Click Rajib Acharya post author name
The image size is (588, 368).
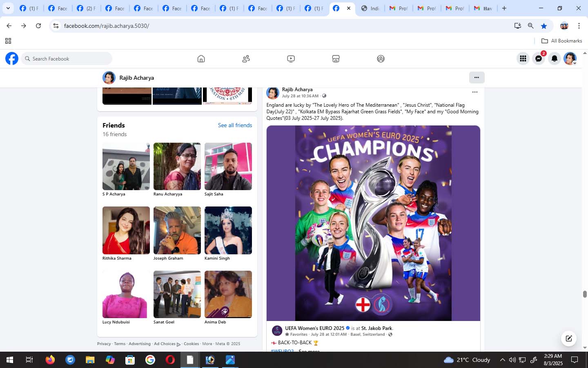pos(297,90)
